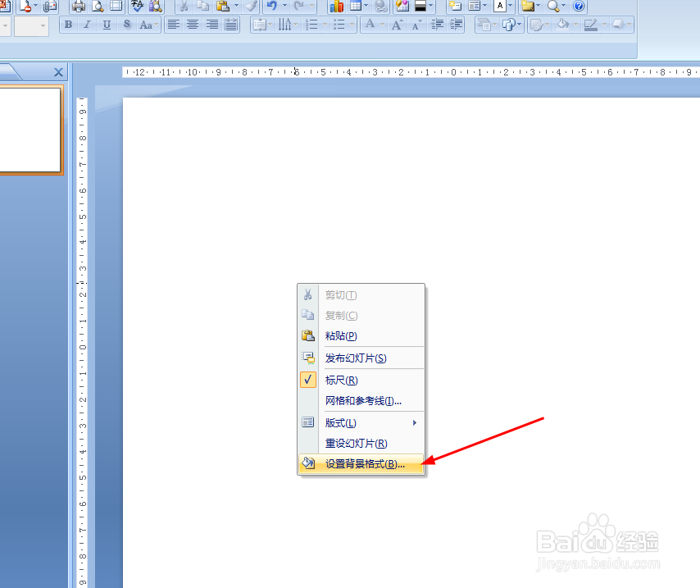Click 发布幻灯片(S) menu entry
700x588 pixels.
[x=361, y=358]
